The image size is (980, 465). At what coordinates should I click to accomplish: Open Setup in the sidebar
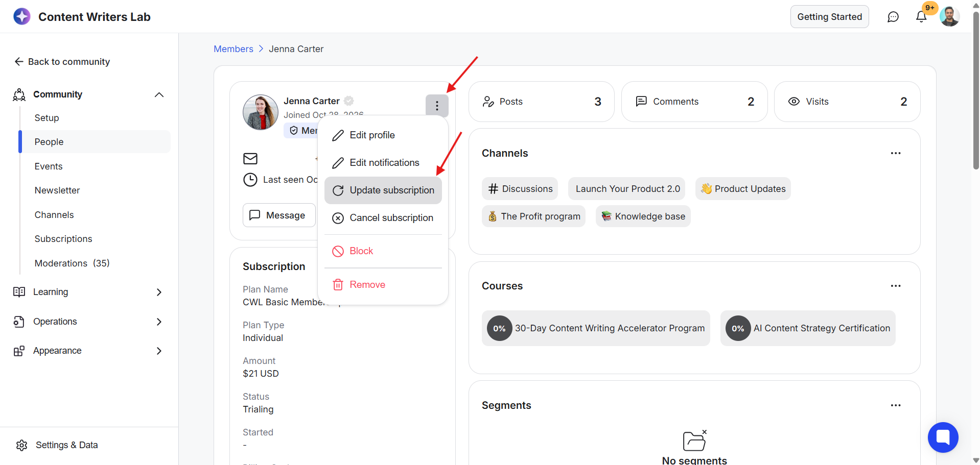[46, 118]
